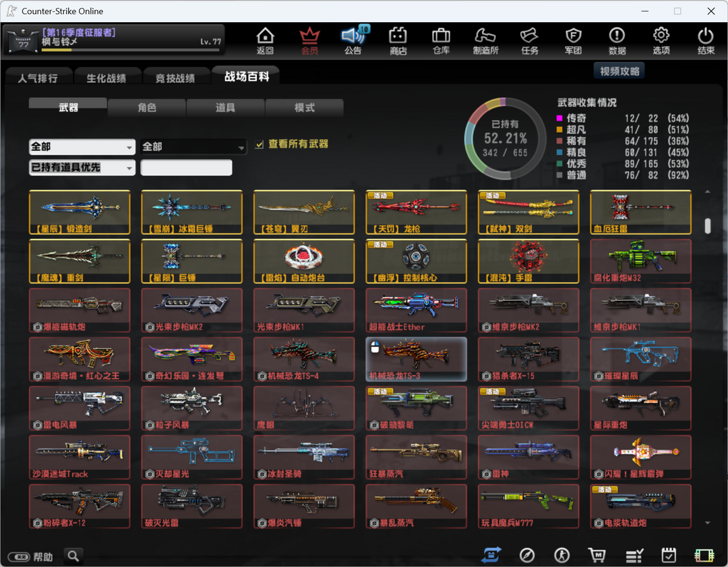Open the 军团 clan shield icon

574,40
